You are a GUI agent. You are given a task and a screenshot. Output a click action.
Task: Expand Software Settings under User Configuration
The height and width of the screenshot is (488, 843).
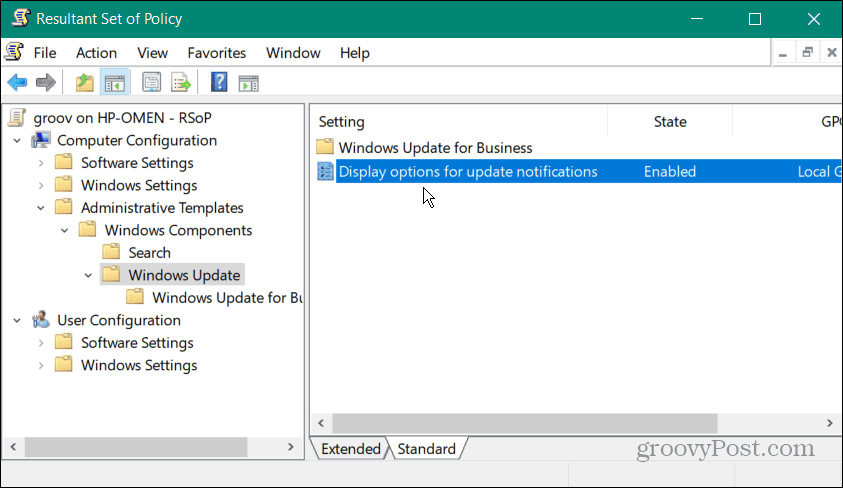click(41, 343)
